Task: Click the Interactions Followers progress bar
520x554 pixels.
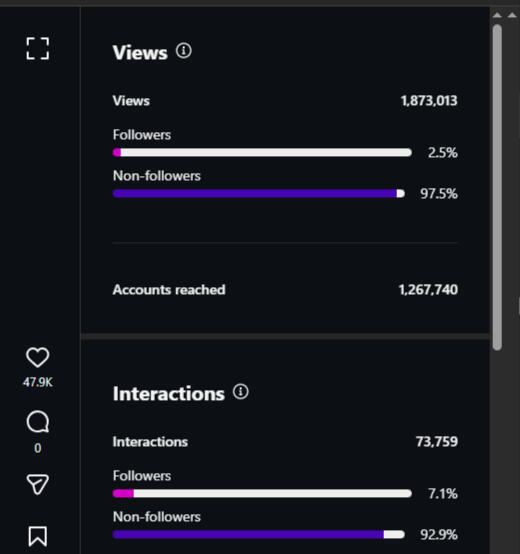Action: 262,494
